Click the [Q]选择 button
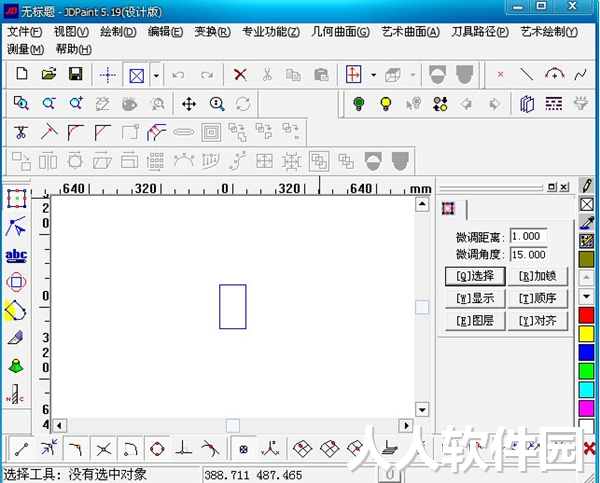Image resolution: width=600 pixels, height=483 pixels. [475, 276]
